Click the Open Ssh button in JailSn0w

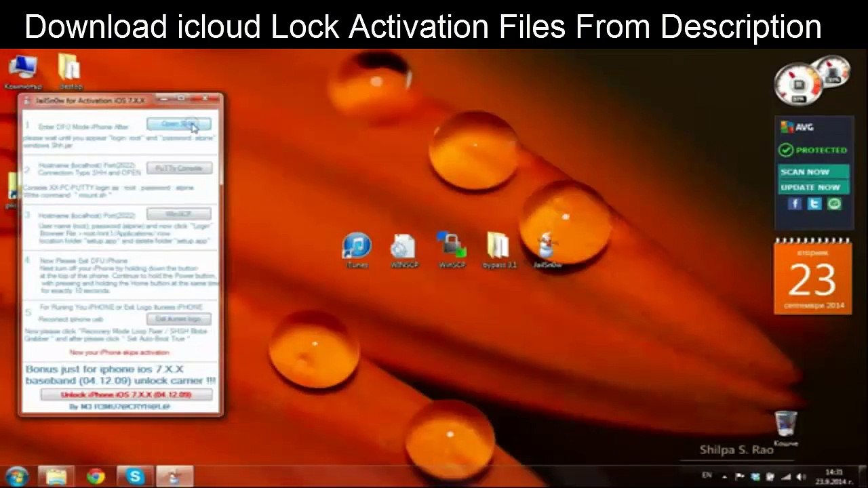coord(179,124)
